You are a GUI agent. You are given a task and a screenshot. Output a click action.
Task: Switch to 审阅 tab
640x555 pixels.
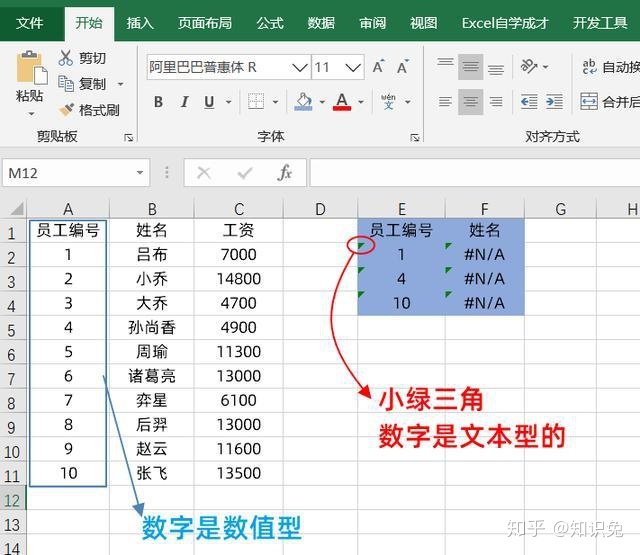372,23
